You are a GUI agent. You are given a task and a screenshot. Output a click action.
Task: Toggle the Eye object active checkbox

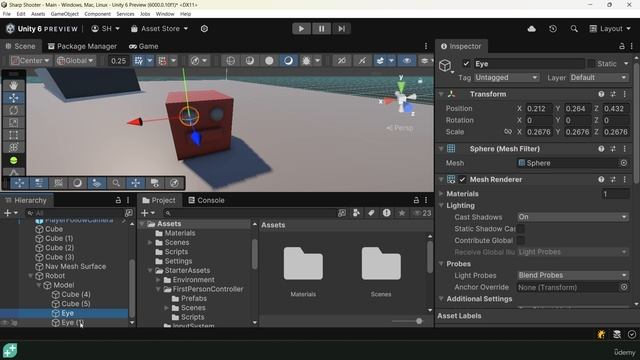466,64
